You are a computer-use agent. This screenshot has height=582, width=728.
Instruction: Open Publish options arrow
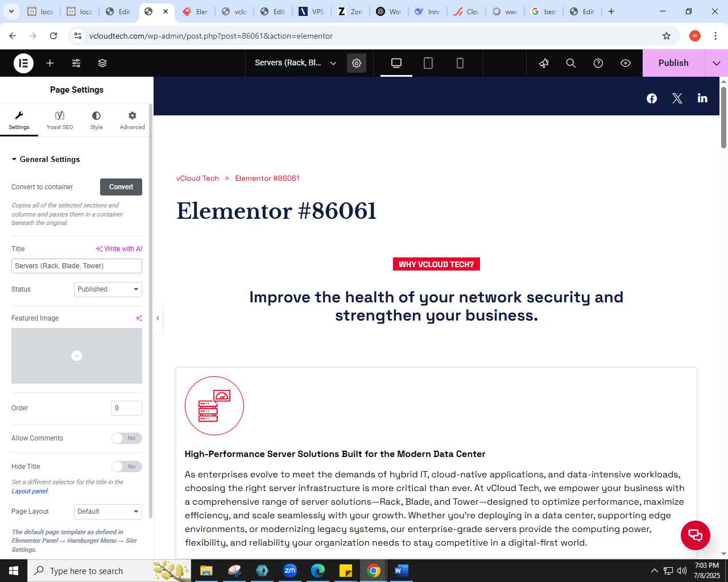tap(717, 63)
